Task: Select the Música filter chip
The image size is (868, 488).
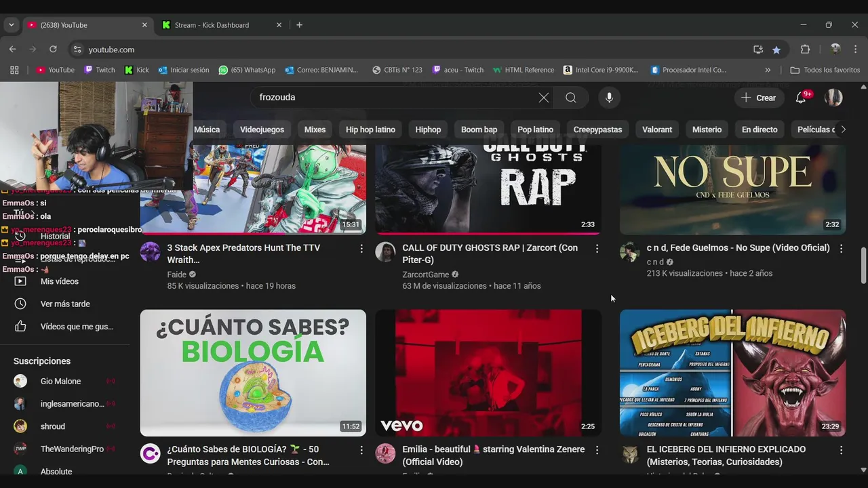Action: coord(208,129)
